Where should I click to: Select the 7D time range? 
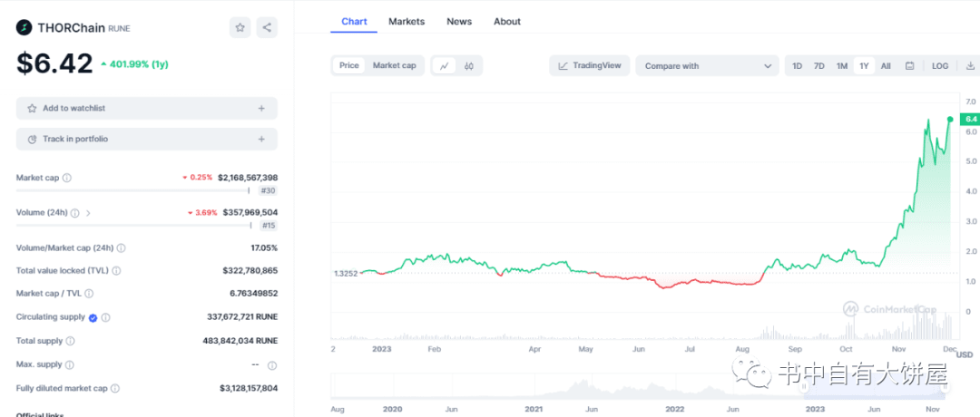(818, 65)
